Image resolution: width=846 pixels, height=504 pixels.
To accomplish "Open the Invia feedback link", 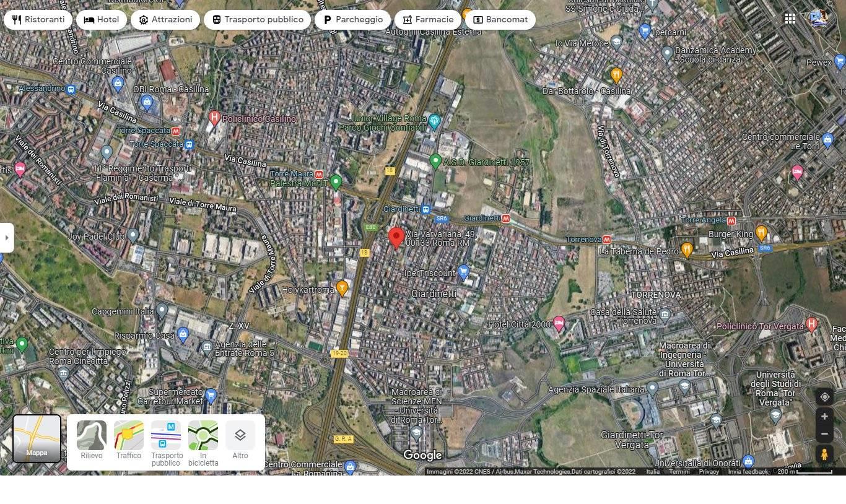I will tap(748, 472).
